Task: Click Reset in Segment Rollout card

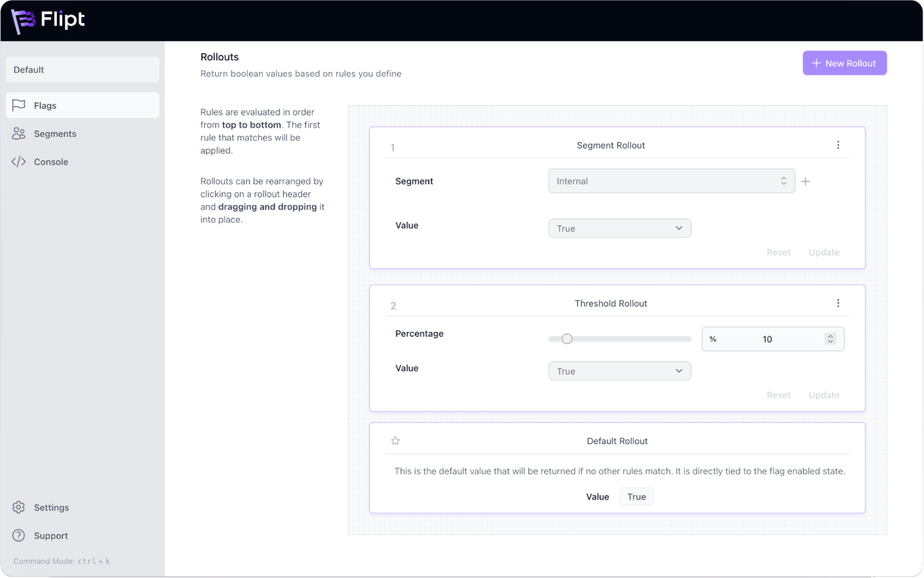Action: coord(779,253)
